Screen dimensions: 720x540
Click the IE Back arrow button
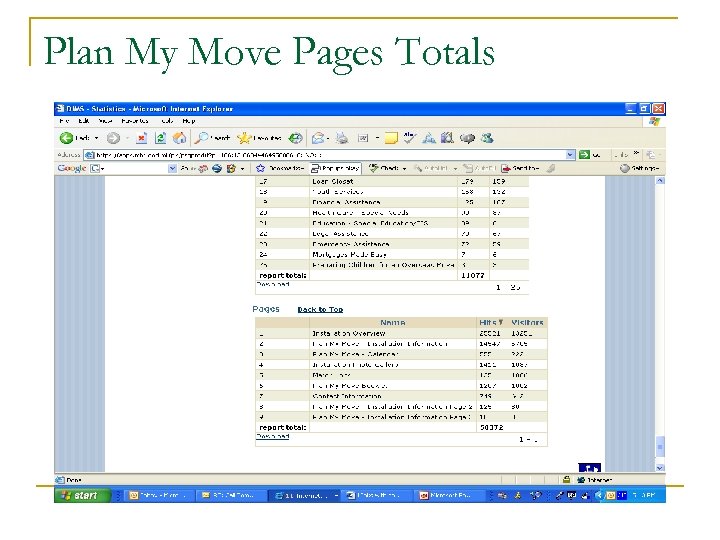click(x=67, y=138)
